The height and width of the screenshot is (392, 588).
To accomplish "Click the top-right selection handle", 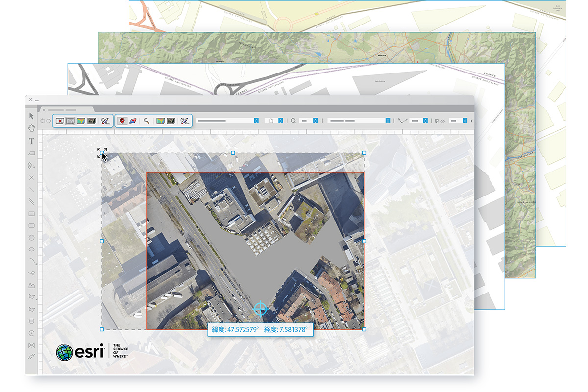I will click(364, 153).
